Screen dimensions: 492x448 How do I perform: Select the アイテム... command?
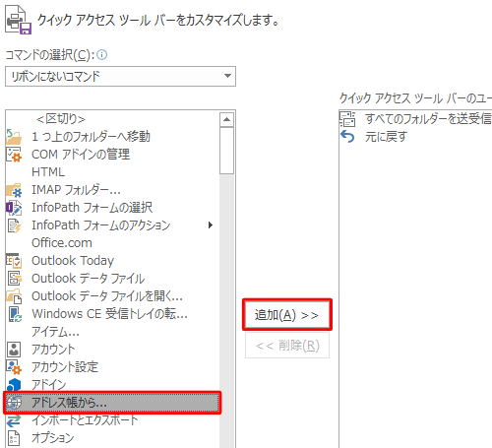(x=112, y=332)
